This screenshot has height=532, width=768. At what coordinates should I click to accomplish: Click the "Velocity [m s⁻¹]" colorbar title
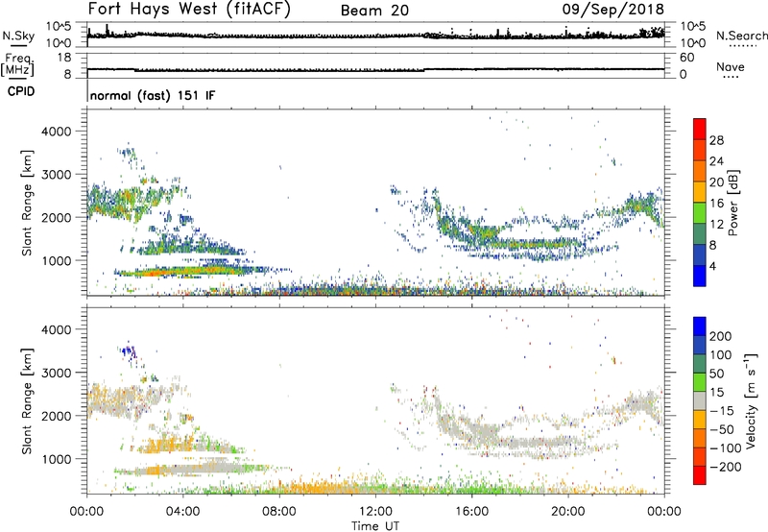coord(751,400)
